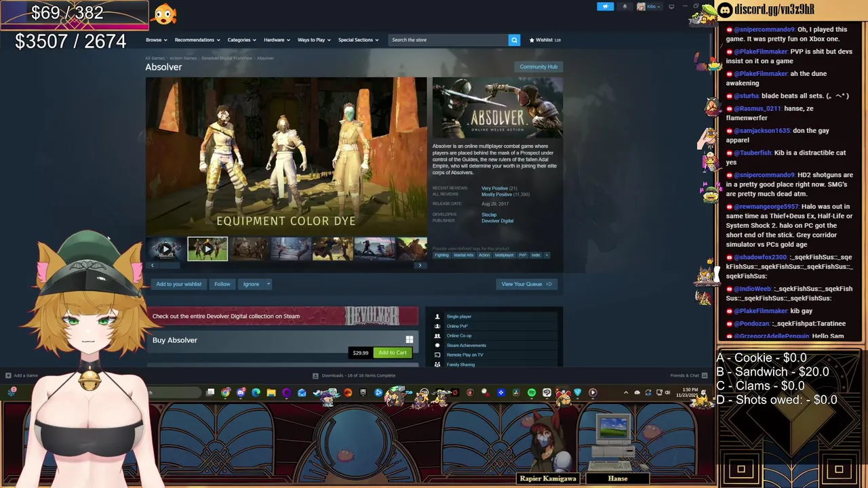The height and width of the screenshot is (488, 868).
Task: Click the Steam Achievements feature icon
Action: [437, 345]
